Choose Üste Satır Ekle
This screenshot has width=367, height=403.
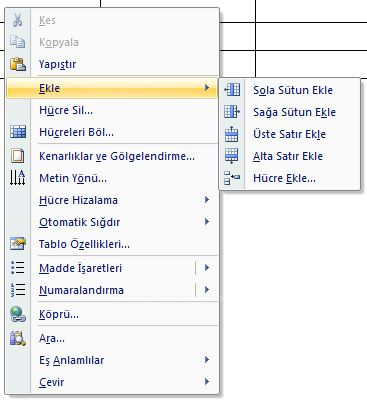coord(289,134)
